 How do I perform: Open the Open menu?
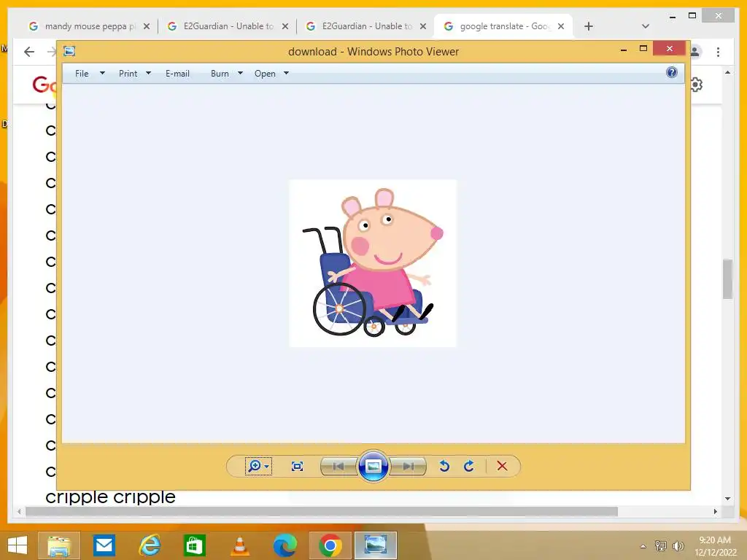[265, 74]
